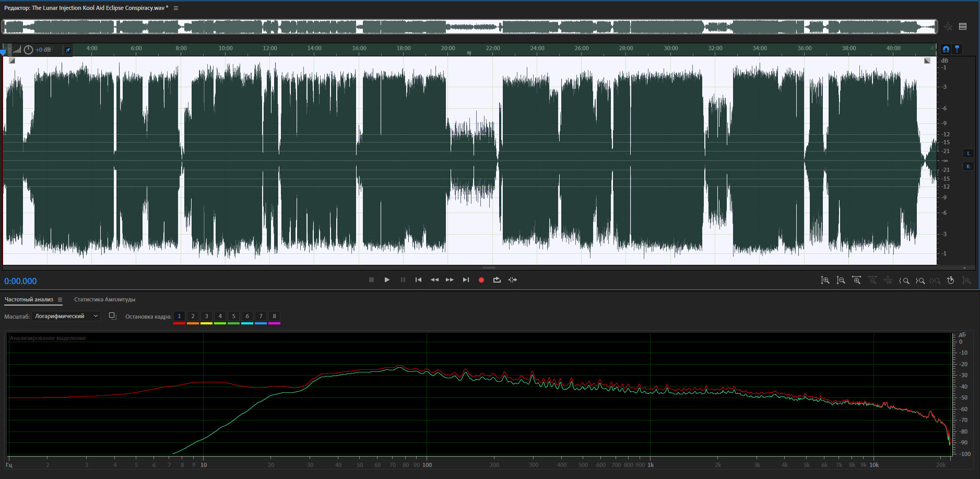Click the Skip selection icon
Screen dimensions: 980x479
click(x=513, y=280)
